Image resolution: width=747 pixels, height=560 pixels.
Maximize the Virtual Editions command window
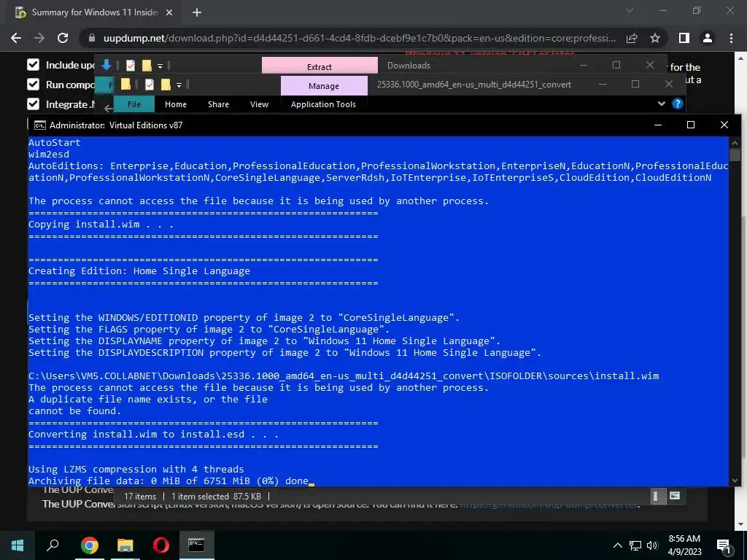[691, 125]
